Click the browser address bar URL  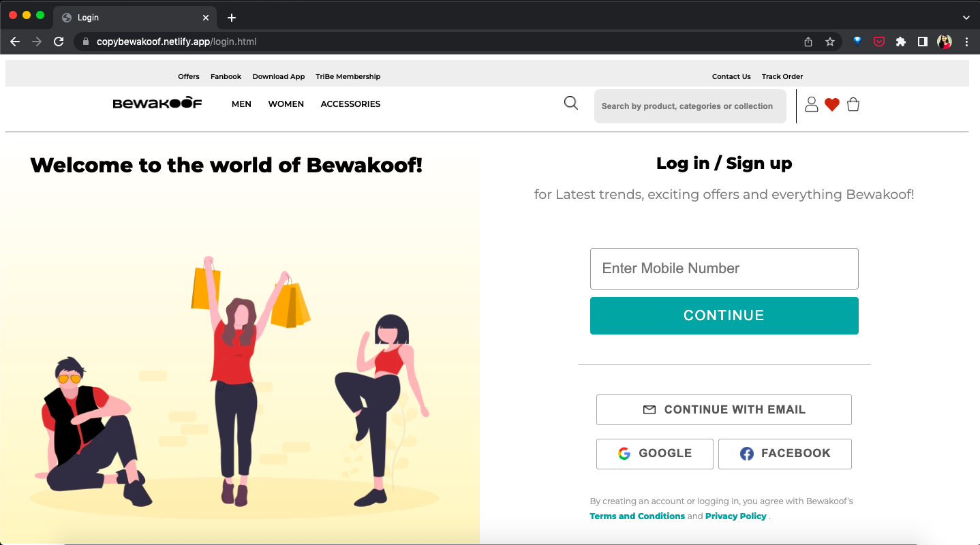click(177, 42)
